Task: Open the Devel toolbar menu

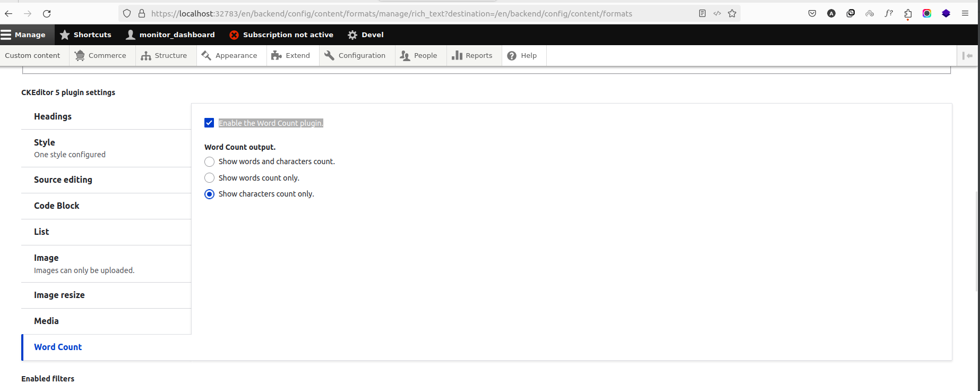Action: coord(366,35)
